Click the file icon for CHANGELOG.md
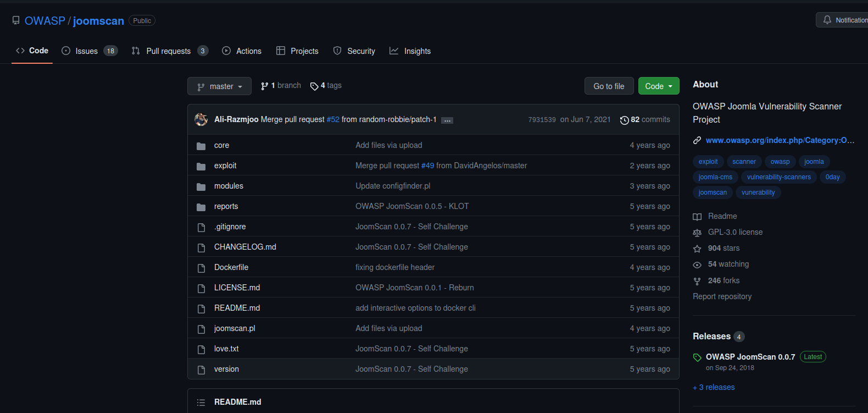Viewport: 868px width, 413px height. point(201,247)
